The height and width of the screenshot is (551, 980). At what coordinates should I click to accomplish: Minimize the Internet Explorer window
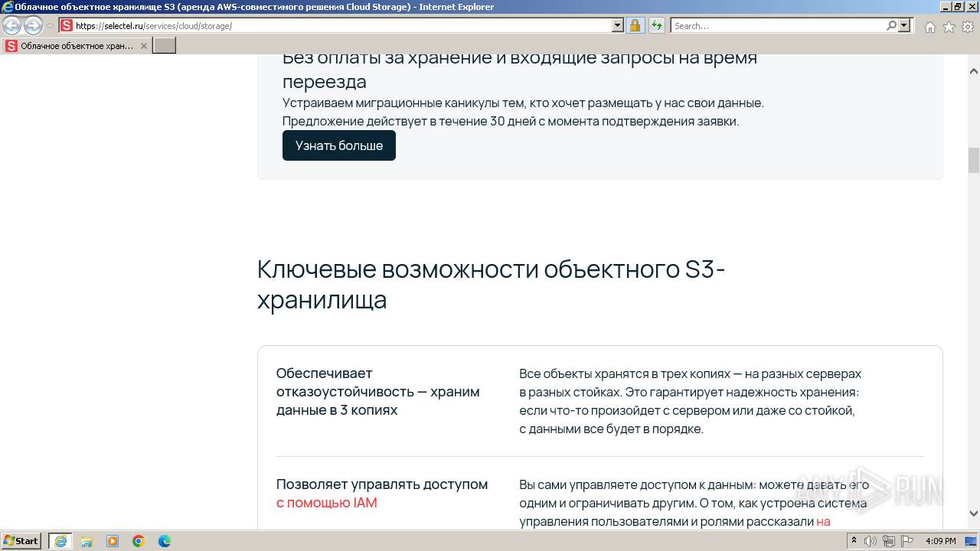coord(944,6)
